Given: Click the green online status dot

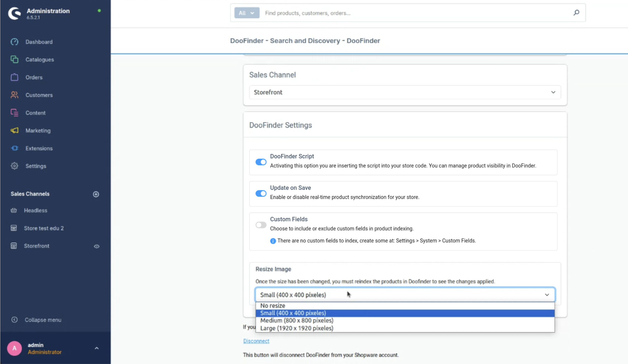Looking at the screenshot, I should tap(99, 11).
